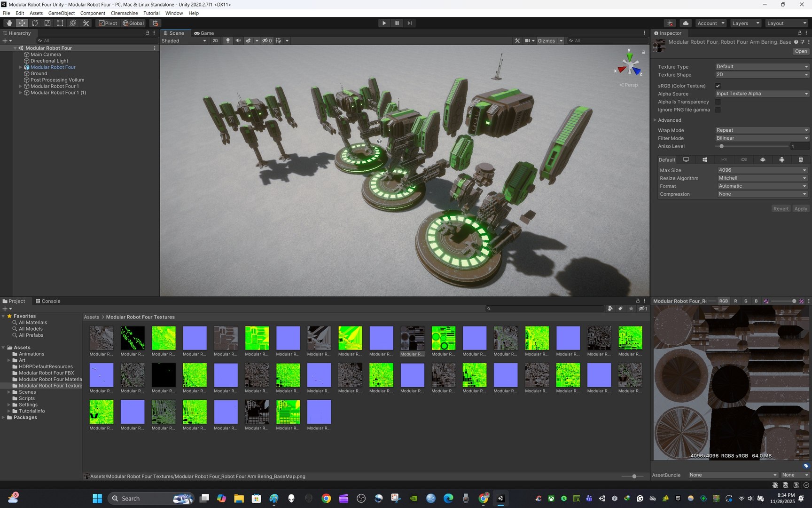The image size is (812, 508).
Task: Select the Move tool
Action: pos(22,23)
